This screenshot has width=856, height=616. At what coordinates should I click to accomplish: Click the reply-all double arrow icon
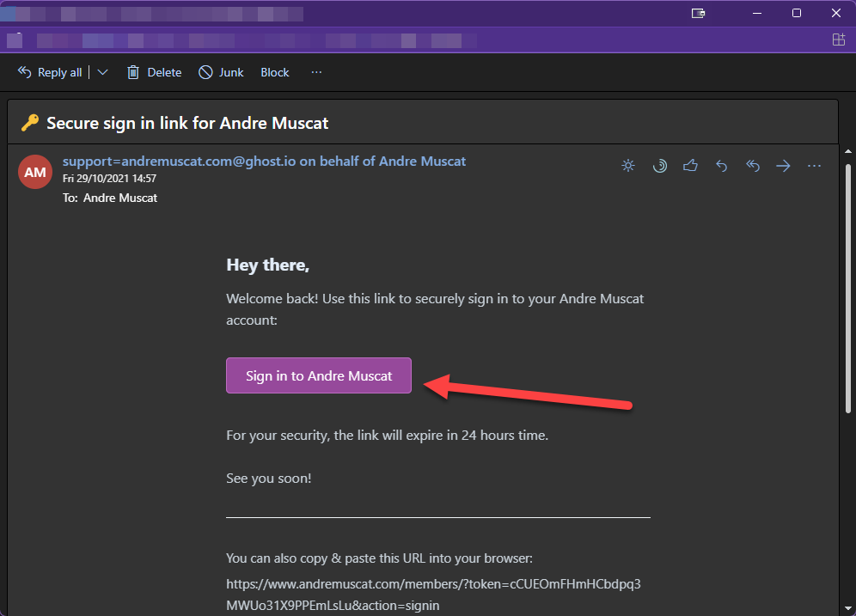coord(752,165)
